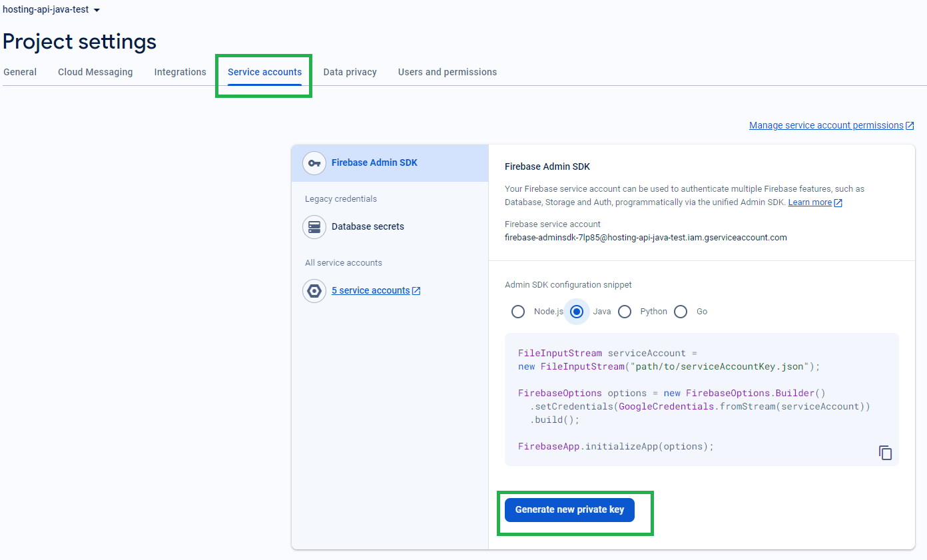Click external-link icon next to Learn more
Screen dimensions: 927x560
coord(838,202)
